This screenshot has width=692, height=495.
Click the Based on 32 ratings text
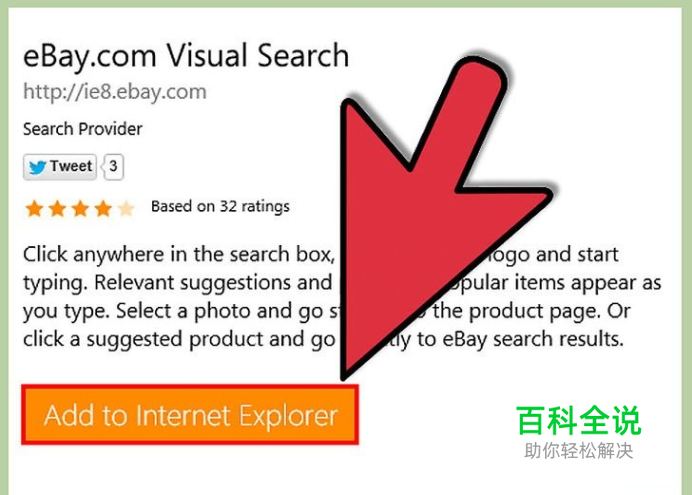(x=220, y=206)
